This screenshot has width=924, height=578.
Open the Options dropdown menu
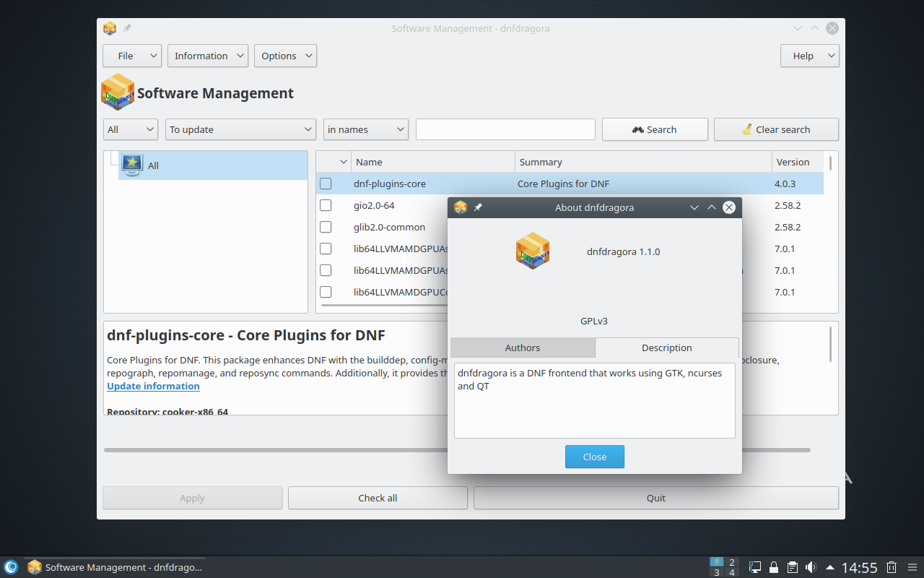tap(285, 56)
